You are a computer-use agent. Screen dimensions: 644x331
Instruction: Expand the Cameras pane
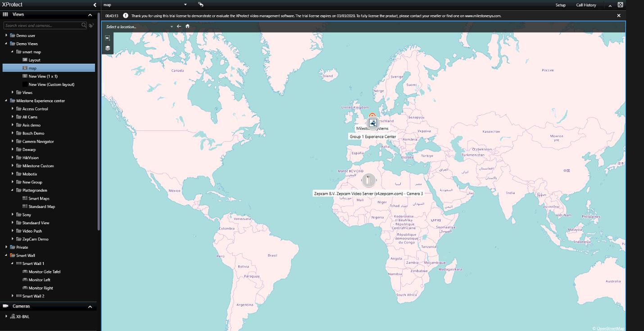tap(90, 307)
